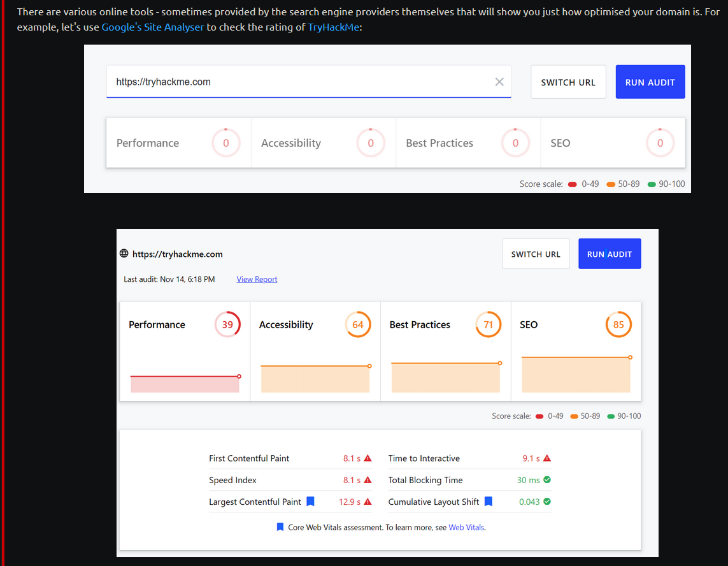Click the green check for Cumulative Layout Shift
Screen dimensions: 728x566
pyautogui.click(x=547, y=502)
